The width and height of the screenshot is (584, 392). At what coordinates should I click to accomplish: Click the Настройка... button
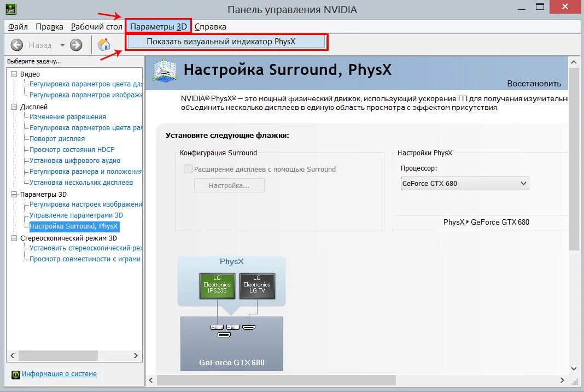click(x=229, y=185)
